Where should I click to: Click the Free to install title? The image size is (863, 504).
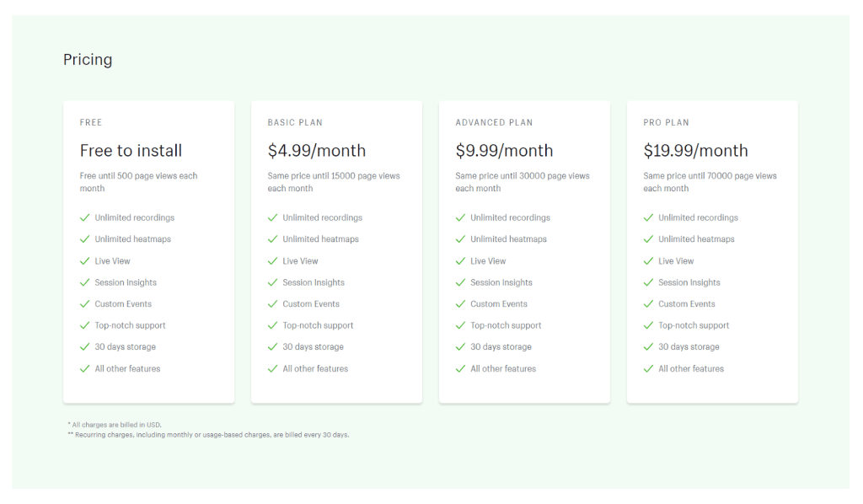[131, 151]
